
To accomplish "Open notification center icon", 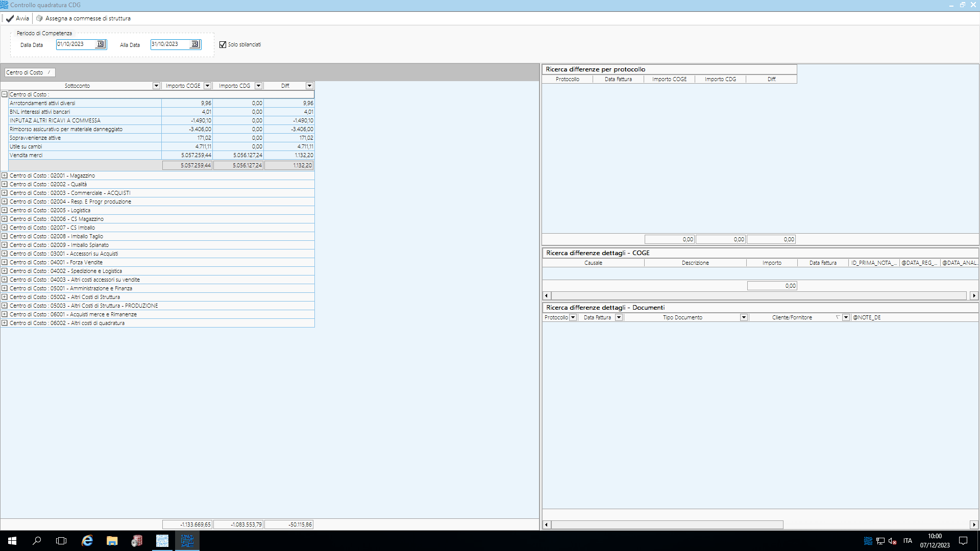I will click(963, 541).
